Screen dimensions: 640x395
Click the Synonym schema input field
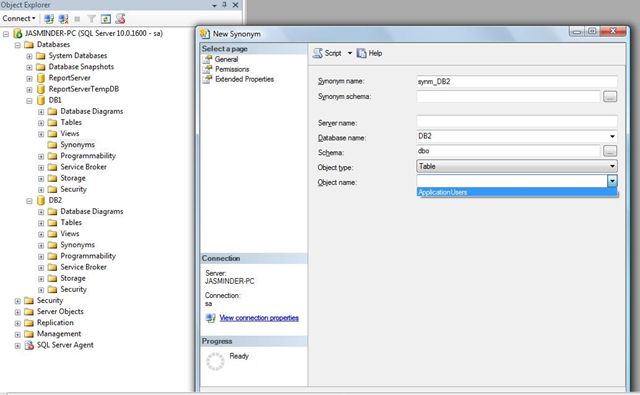tap(508, 97)
